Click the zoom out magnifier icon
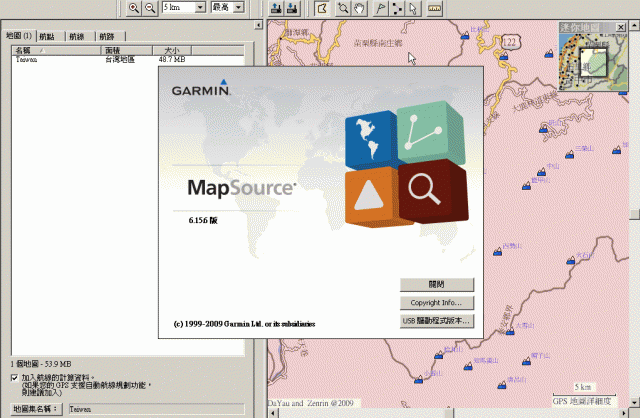 [x=150, y=8]
